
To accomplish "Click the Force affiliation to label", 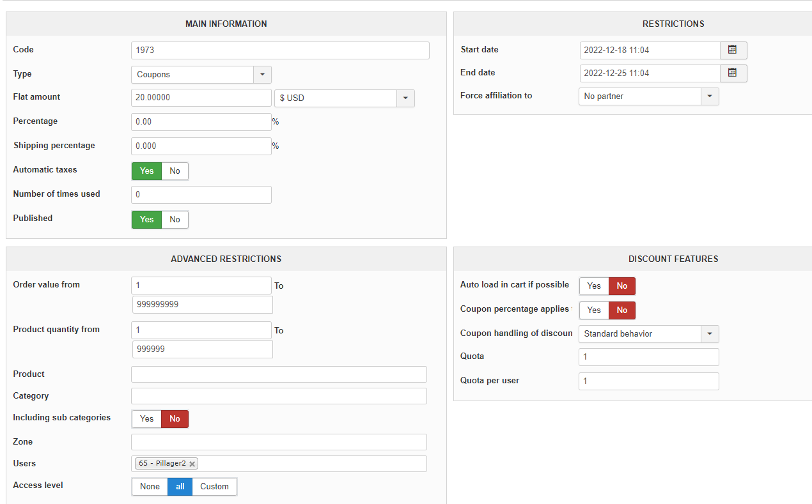I will click(496, 96).
